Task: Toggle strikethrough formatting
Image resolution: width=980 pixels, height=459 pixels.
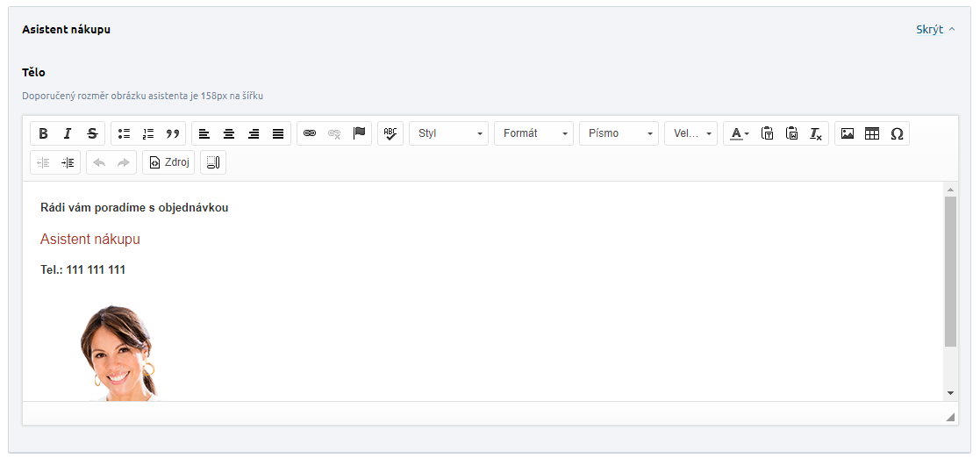Action: click(x=92, y=133)
